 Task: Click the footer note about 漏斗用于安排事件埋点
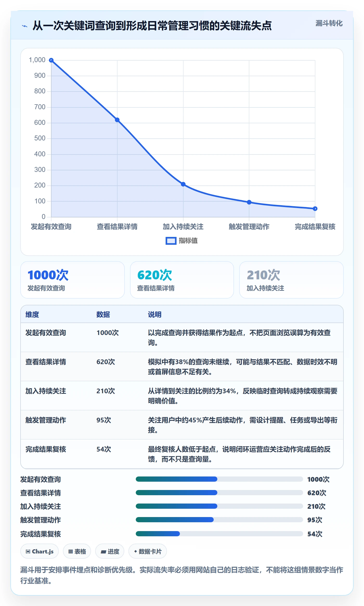(182, 575)
